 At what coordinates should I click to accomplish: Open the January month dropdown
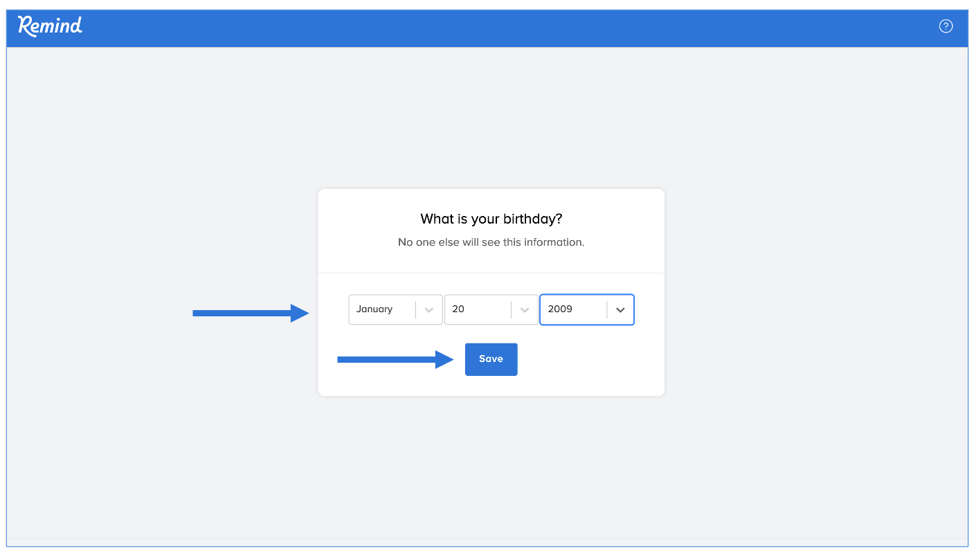[x=395, y=309]
